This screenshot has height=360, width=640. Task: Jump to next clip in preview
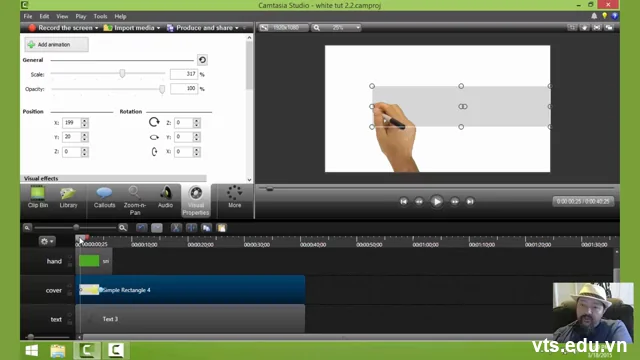coord(470,201)
